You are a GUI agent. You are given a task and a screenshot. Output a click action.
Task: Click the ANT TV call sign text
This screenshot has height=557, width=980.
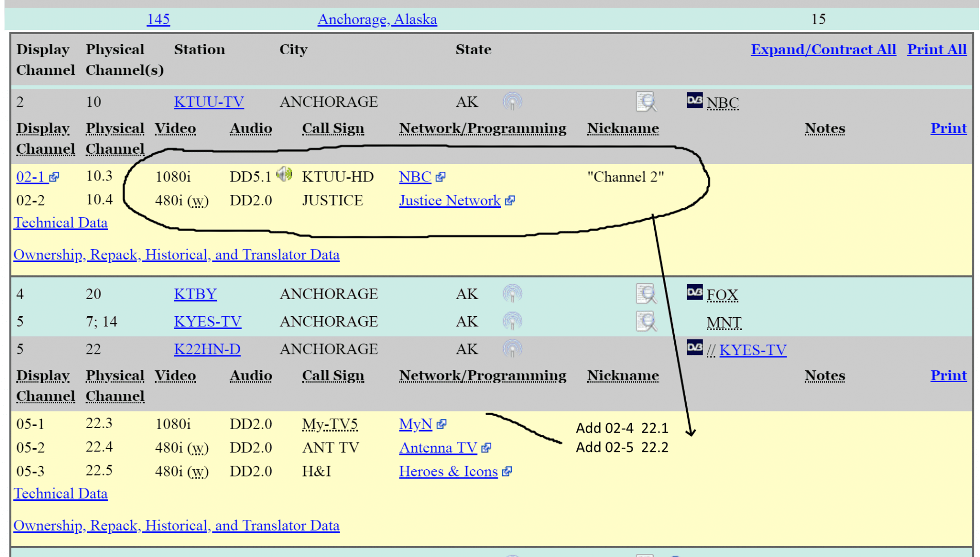point(330,448)
